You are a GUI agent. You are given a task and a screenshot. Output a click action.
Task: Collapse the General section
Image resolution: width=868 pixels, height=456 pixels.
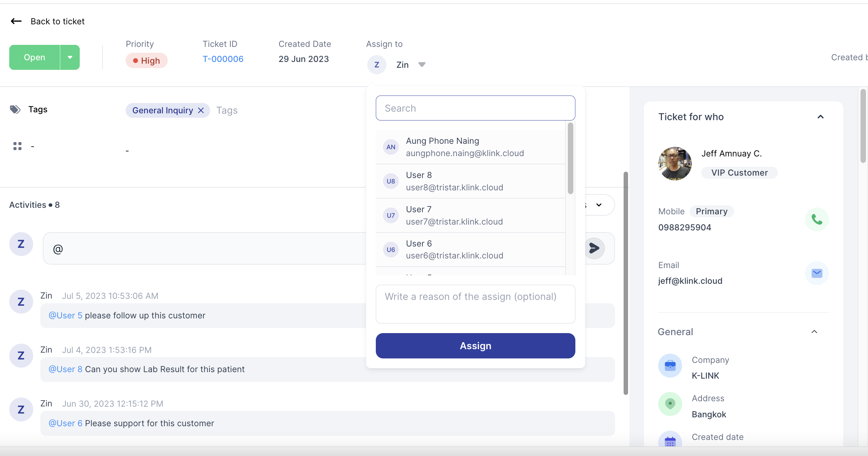pos(814,332)
